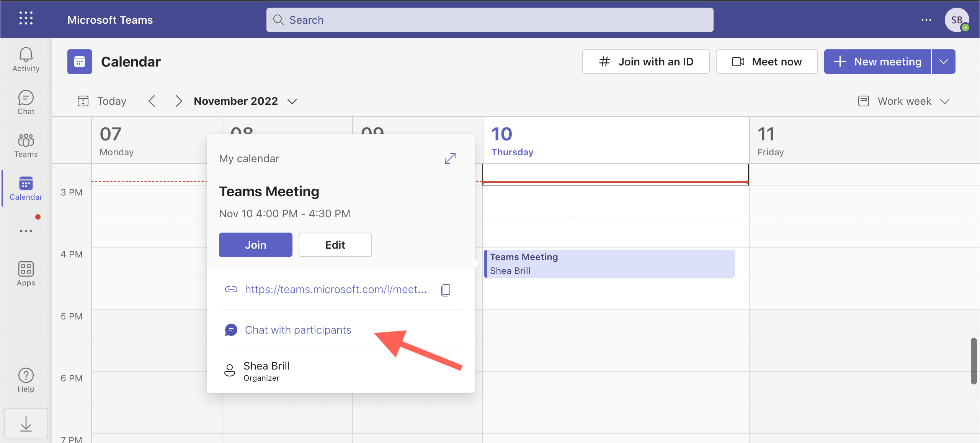This screenshot has width=980, height=443.
Task: Open more apps ellipsis in sidebar
Action: tap(26, 231)
